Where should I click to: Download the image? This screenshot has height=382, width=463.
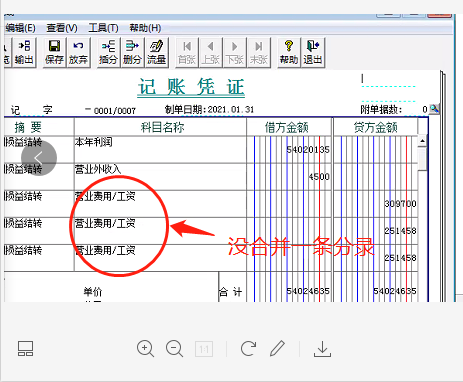[x=322, y=349]
